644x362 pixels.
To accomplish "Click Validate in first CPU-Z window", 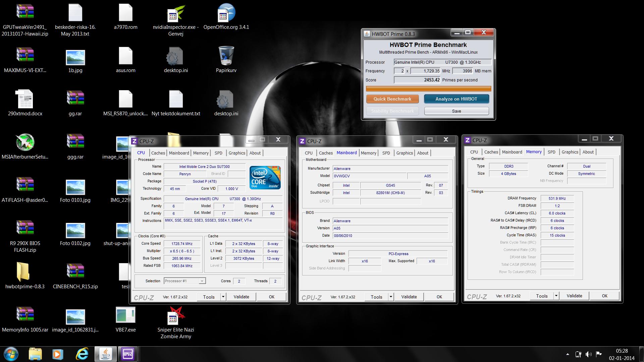I will click(241, 297).
